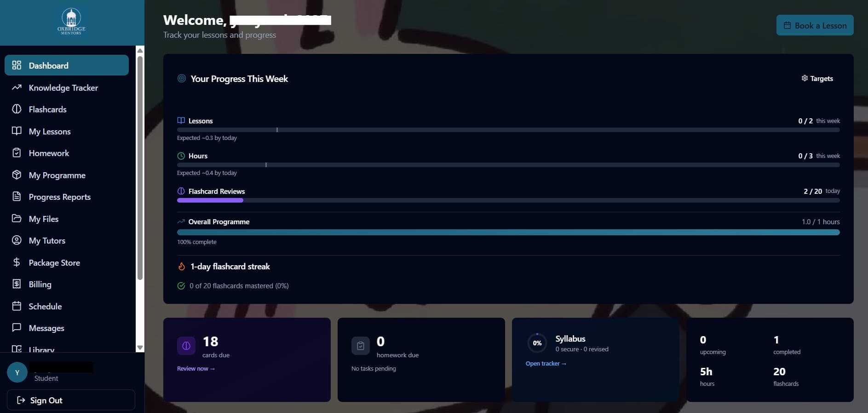Click the My Lessons book icon
868x413 pixels.
[x=17, y=131]
